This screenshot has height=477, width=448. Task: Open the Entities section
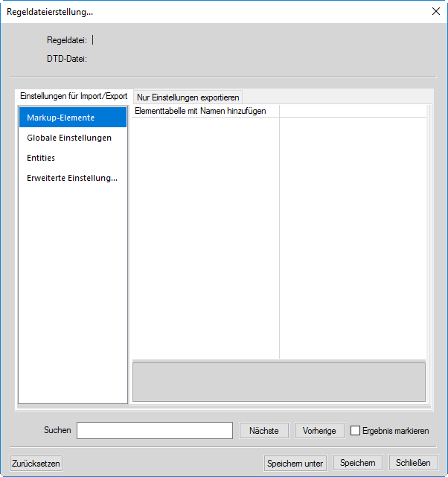(73, 158)
